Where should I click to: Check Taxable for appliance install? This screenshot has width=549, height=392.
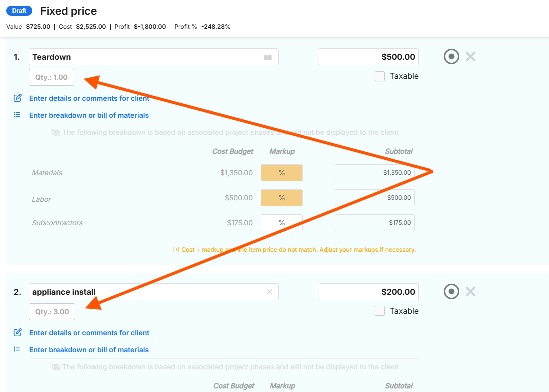[380, 311]
